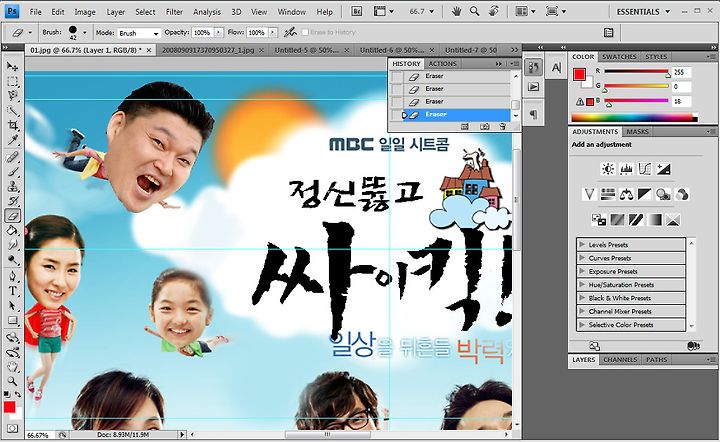Select the Magic Wand tool
This screenshot has width=720, height=442.
click(x=12, y=111)
